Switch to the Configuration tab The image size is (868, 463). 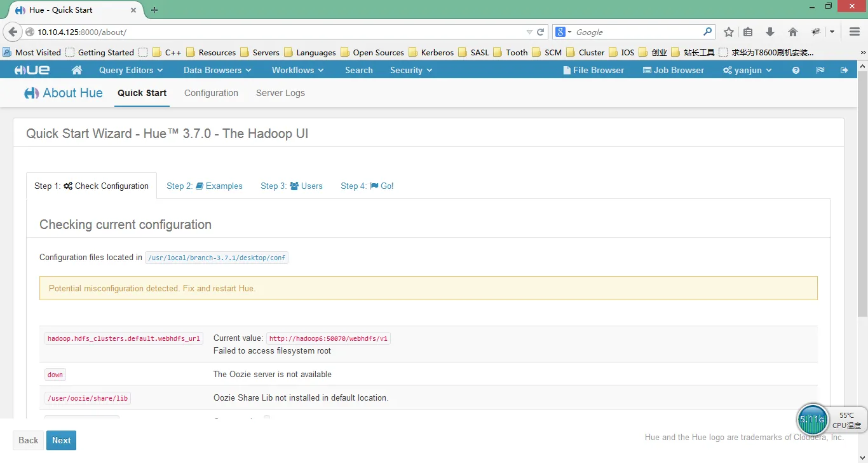tap(211, 93)
